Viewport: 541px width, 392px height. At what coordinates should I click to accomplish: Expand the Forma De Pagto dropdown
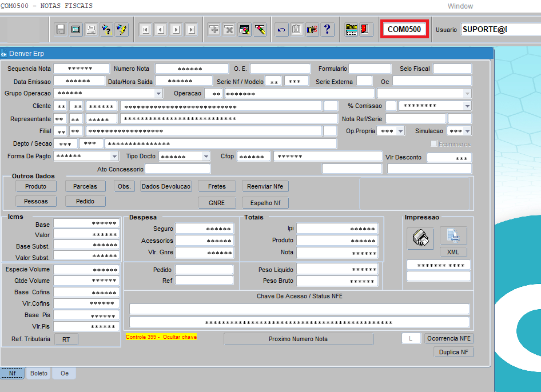114,156
